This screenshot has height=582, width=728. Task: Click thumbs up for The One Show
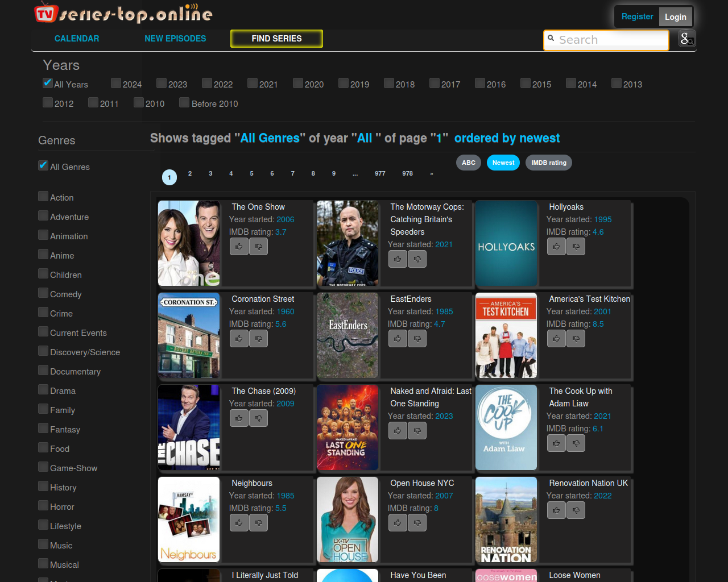[239, 247]
